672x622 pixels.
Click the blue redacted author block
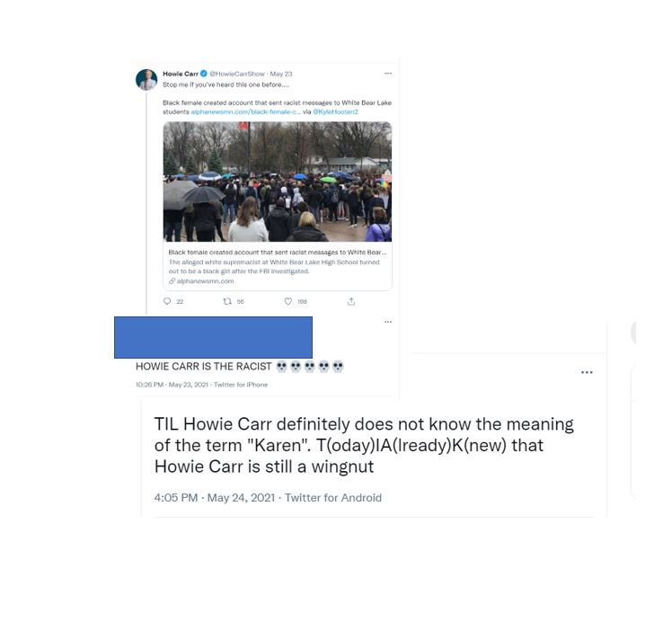pyautogui.click(x=213, y=337)
